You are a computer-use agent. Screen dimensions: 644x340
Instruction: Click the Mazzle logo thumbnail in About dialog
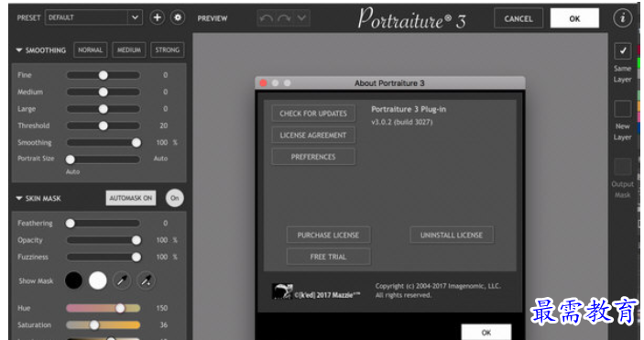282,291
